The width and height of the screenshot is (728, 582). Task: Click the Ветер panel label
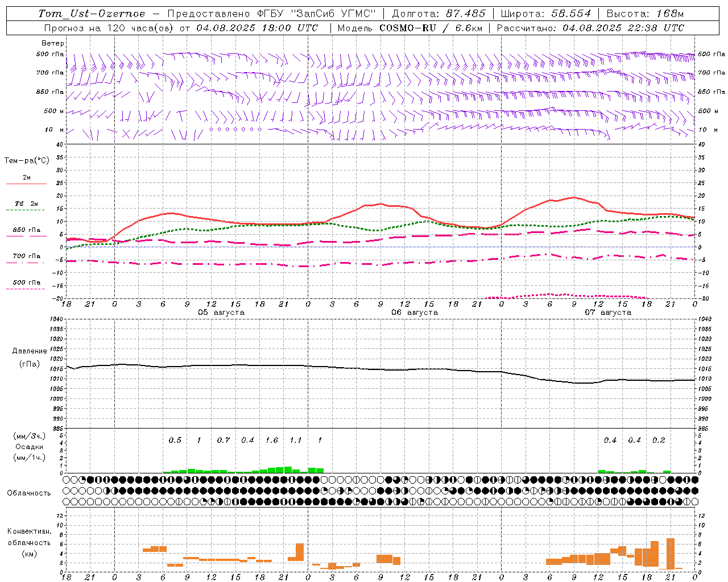53,43
